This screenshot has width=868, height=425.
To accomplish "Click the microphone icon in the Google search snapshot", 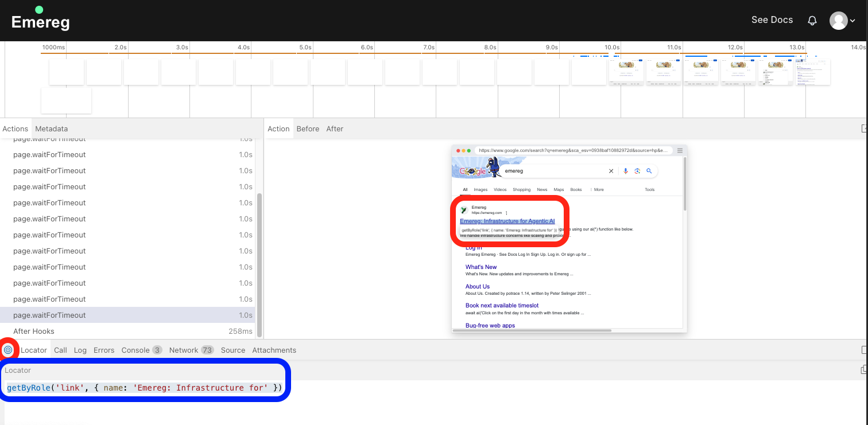I will pos(625,170).
